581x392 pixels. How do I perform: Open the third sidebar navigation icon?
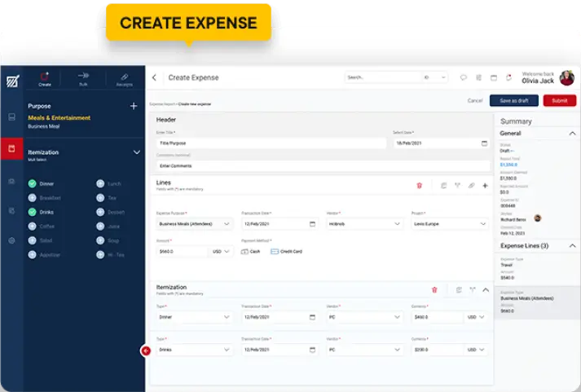click(x=12, y=181)
